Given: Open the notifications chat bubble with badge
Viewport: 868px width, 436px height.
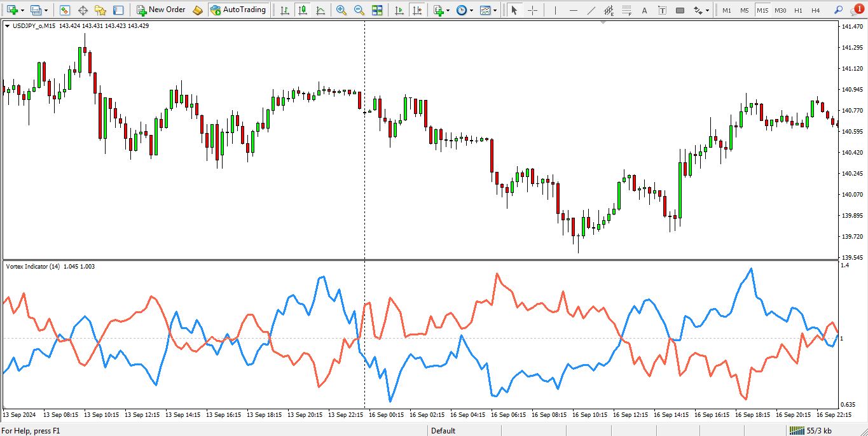Looking at the screenshot, I should [858, 10].
